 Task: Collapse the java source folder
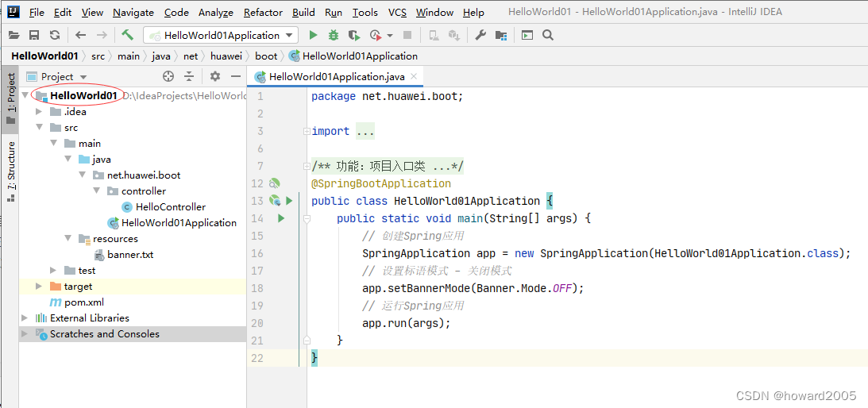[68, 160]
